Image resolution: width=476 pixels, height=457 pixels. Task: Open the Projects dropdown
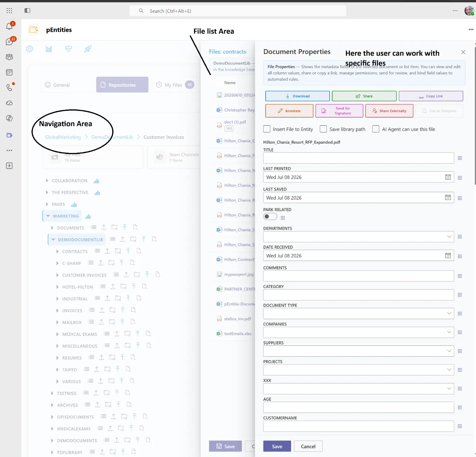point(359,370)
